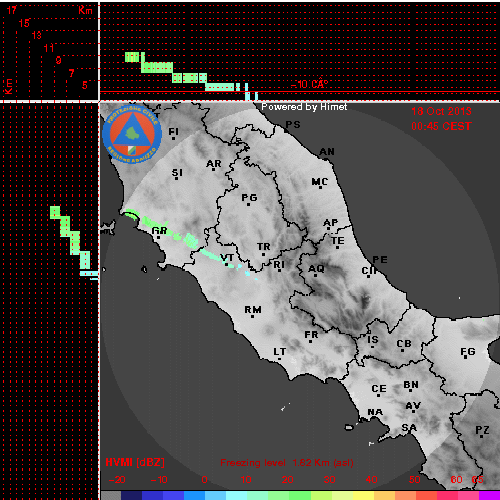Click the RM city label
The height and width of the screenshot is (500, 500).
point(253,310)
